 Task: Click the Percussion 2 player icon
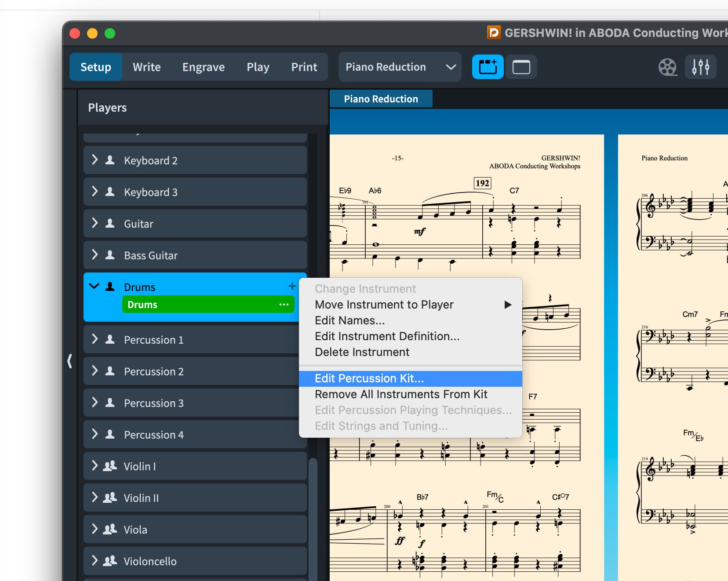point(110,371)
